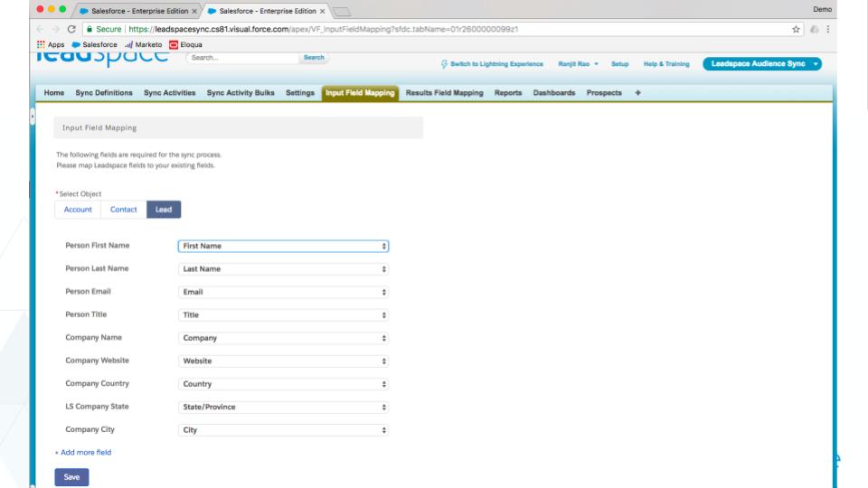
Task: Go forward with the browser forward arrow
Action: [x=55, y=29]
